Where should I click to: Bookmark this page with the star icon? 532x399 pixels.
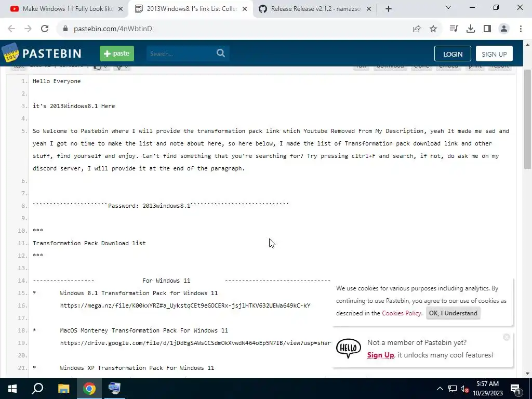click(433, 29)
